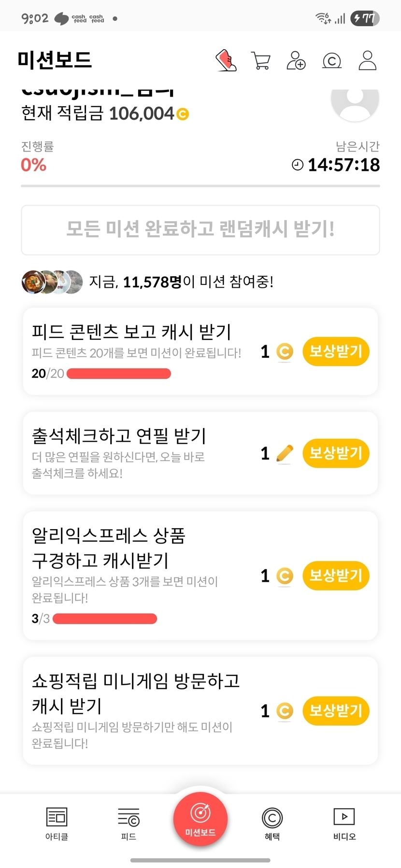
Task: Tap the red sneaker icon in header
Action: click(226, 61)
